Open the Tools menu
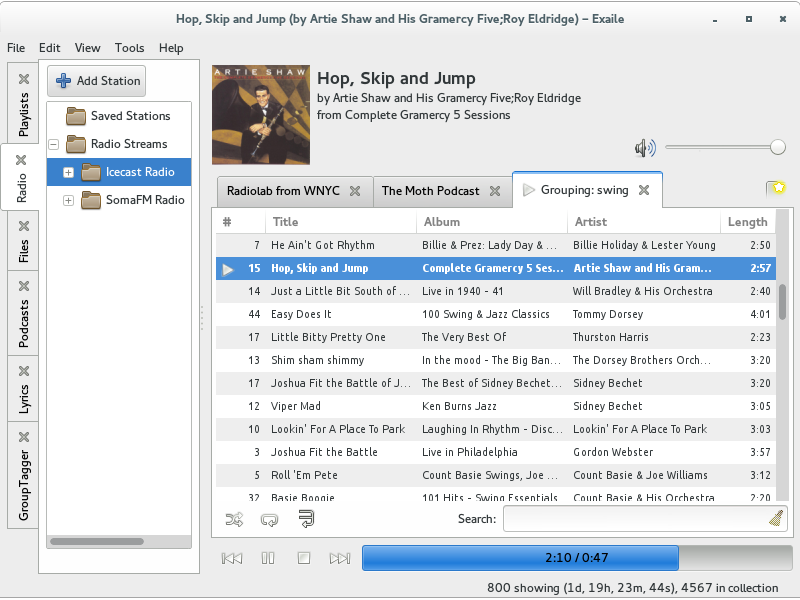Screen dimensions: 800x600 tap(129, 47)
